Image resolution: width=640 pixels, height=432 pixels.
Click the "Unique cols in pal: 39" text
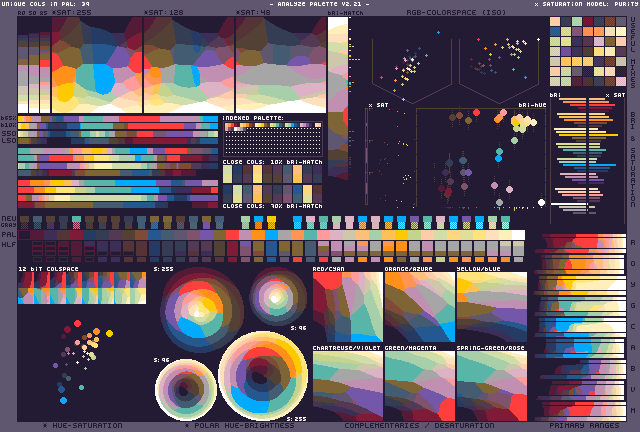[46, 4]
